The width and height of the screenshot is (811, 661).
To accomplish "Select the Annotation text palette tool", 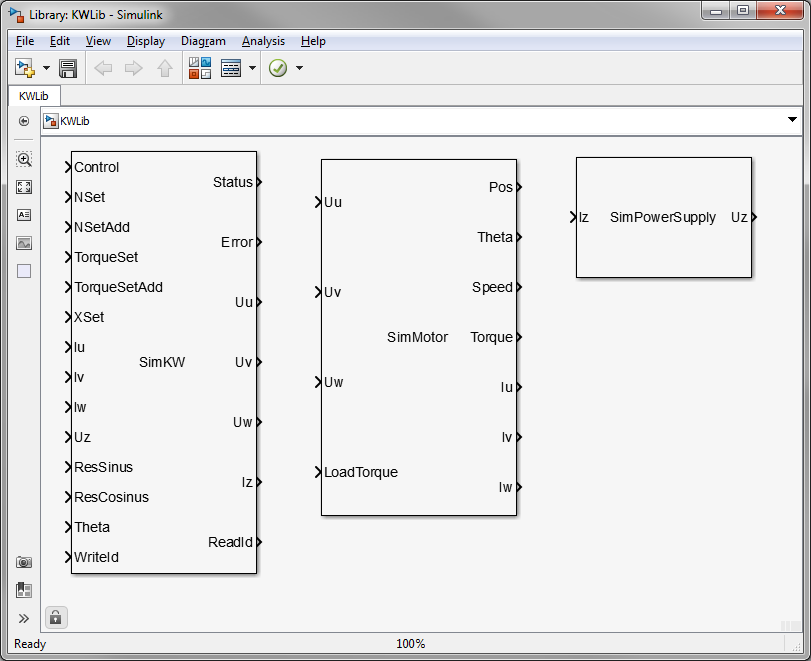I will pyautogui.click(x=24, y=215).
